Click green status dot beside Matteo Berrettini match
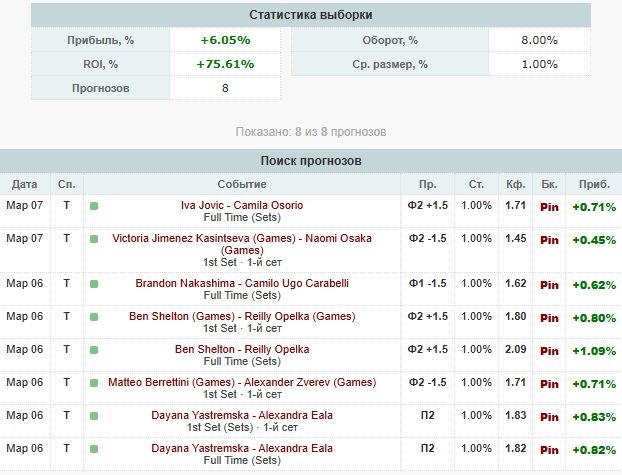The image size is (622, 475). click(94, 383)
